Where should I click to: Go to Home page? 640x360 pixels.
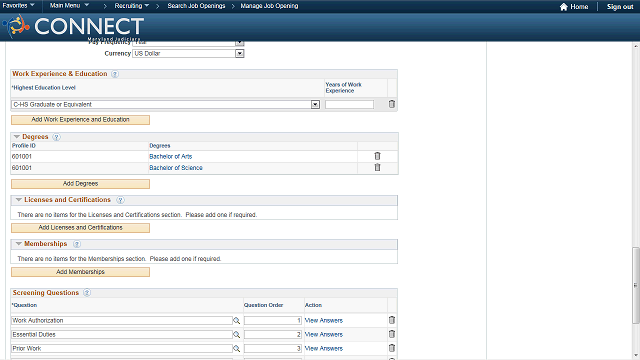(574, 7)
